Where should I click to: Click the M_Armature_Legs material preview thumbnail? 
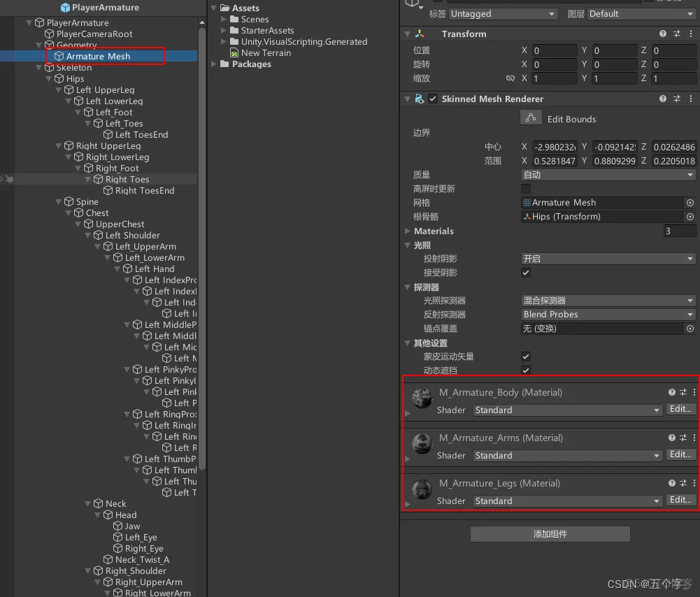tap(422, 489)
